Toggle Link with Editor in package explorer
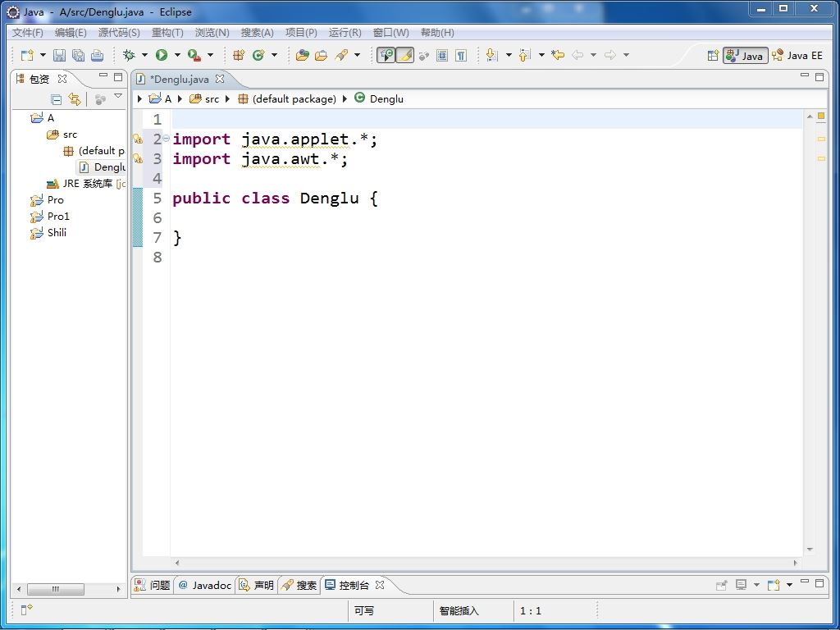Viewport: 840px width, 630px height. click(74, 99)
